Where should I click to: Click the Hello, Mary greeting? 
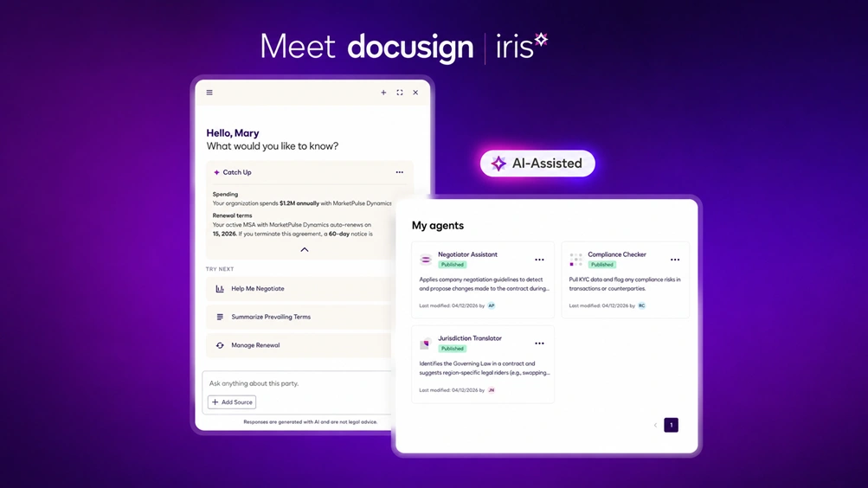point(233,132)
